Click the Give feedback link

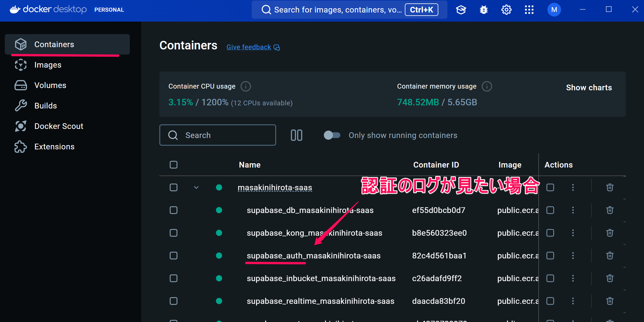[x=249, y=47]
